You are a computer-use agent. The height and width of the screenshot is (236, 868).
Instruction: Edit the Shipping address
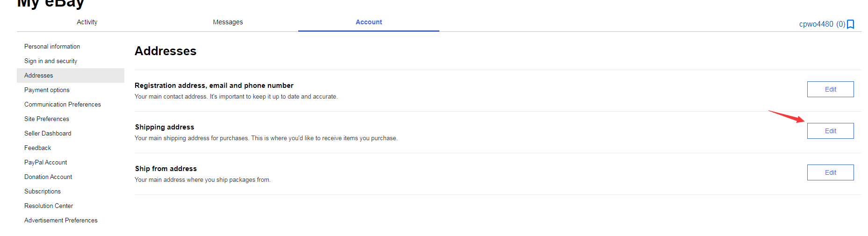[x=830, y=131]
